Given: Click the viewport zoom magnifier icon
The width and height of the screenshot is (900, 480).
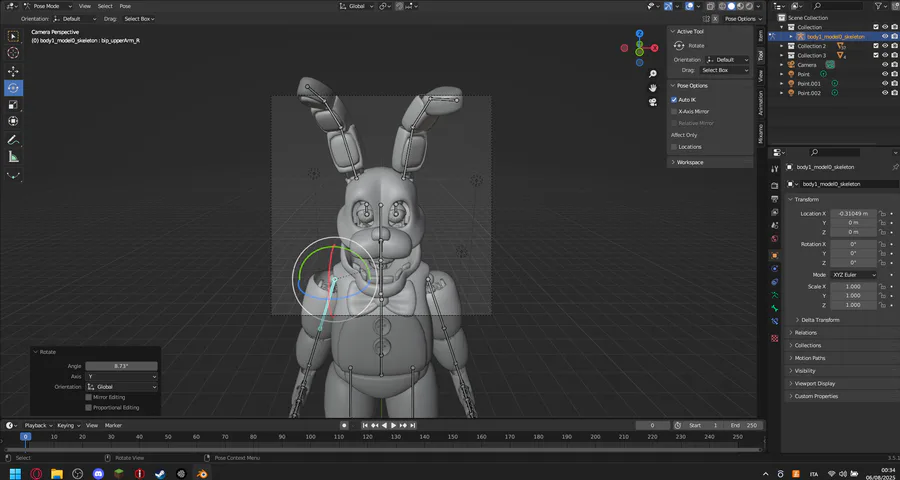Looking at the screenshot, I should [653, 74].
